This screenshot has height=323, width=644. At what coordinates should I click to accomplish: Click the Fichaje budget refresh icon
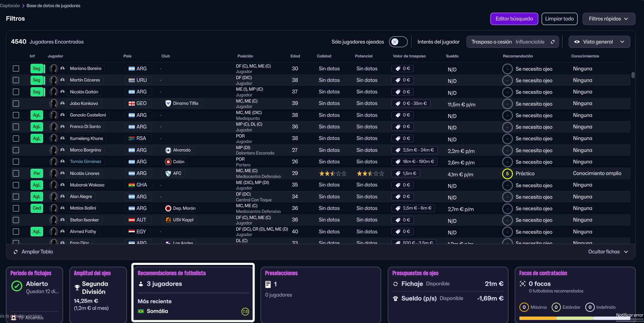(395, 284)
